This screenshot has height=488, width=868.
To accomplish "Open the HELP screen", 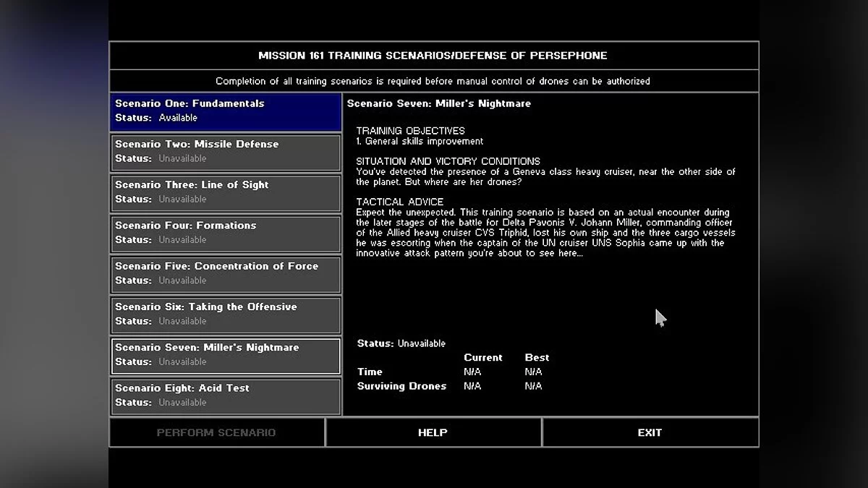I will [x=433, y=432].
